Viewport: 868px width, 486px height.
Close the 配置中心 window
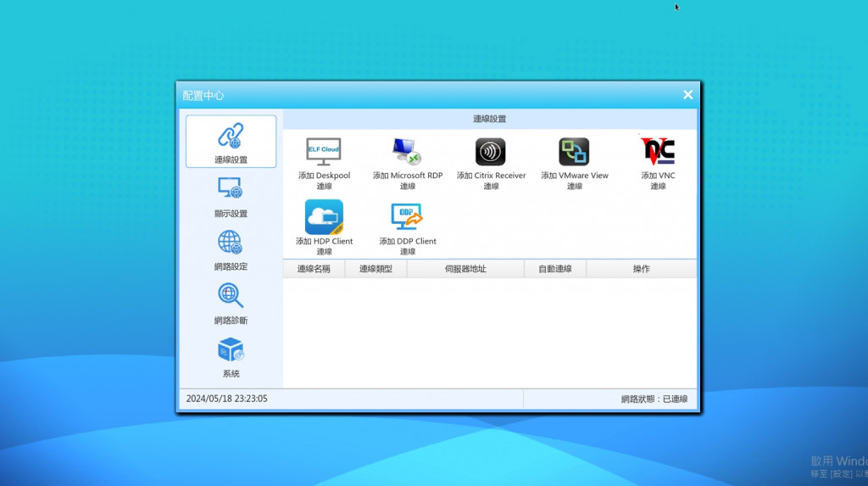pos(687,95)
